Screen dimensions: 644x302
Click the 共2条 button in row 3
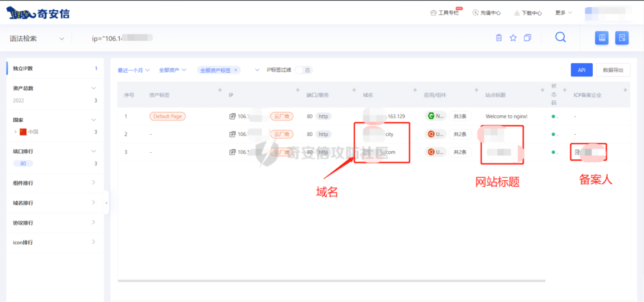click(459, 152)
